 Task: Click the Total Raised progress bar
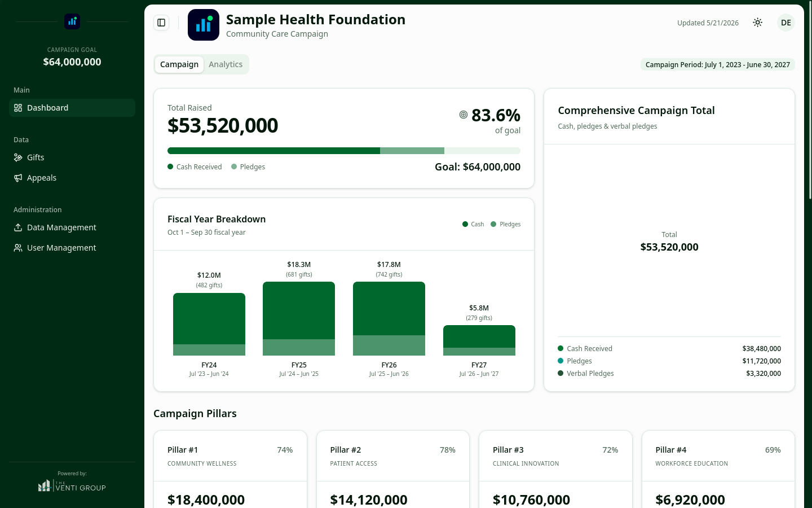[344, 151]
